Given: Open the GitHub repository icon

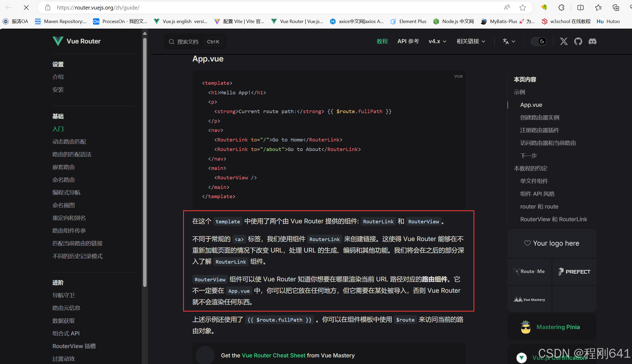Looking at the screenshot, I should pyautogui.click(x=578, y=41).
